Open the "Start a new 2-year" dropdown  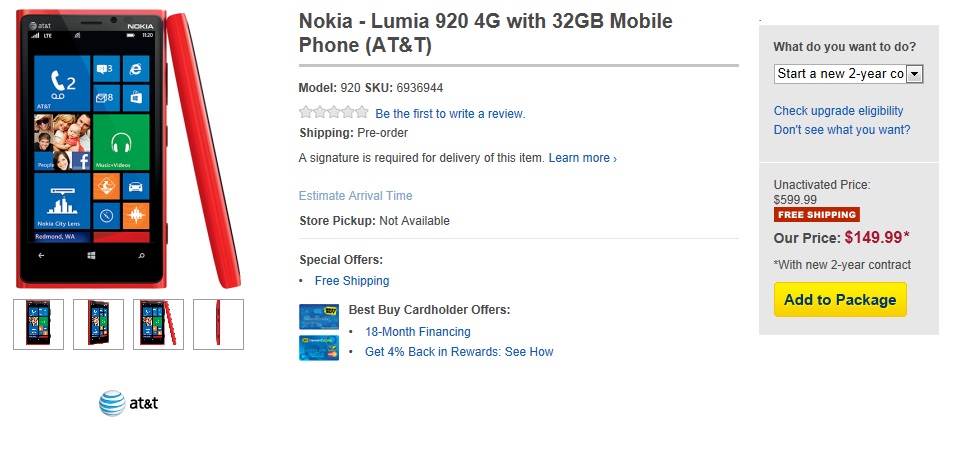pyautogui.click(x=848, y=73)
